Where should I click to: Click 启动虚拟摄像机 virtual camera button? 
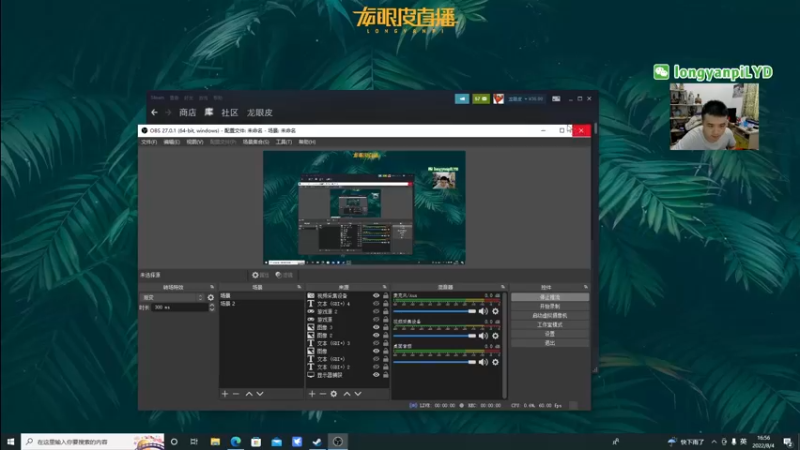pos(550,315)
